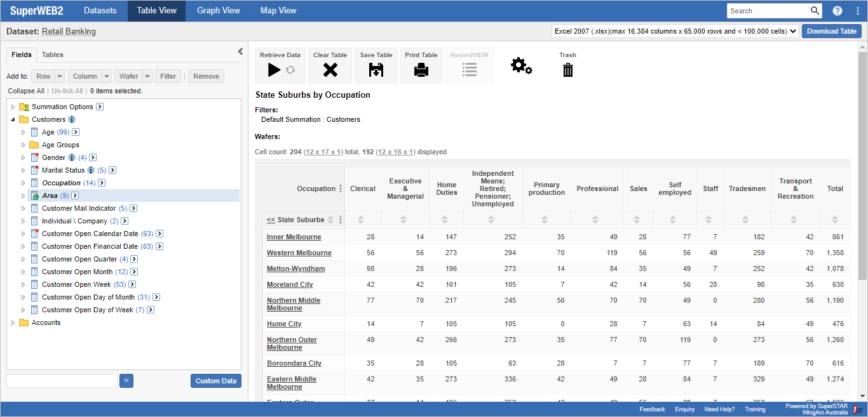
Task: Switch to the Graph View tab
Action: coord(220,10)
